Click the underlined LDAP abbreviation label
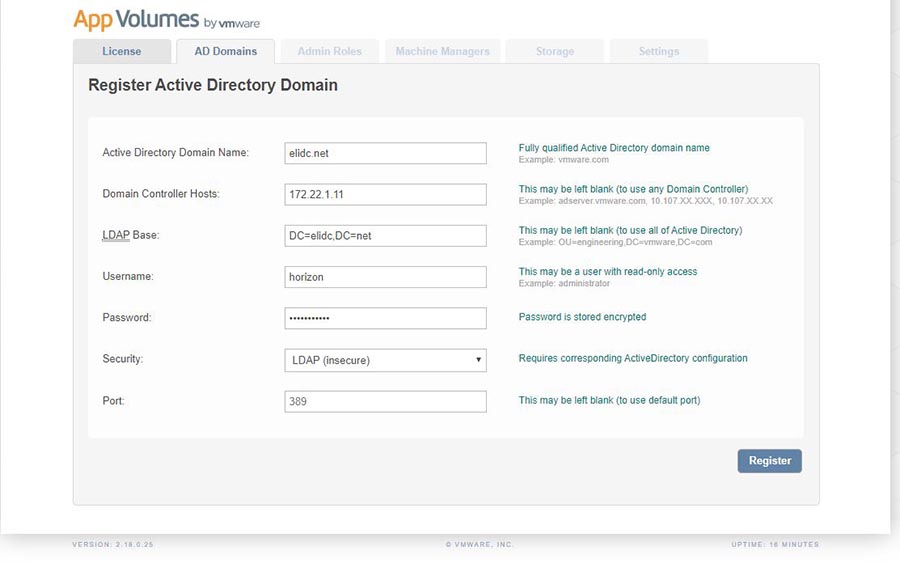The height and width of the screenshot is (563, 900). click(x=116, y=235)
